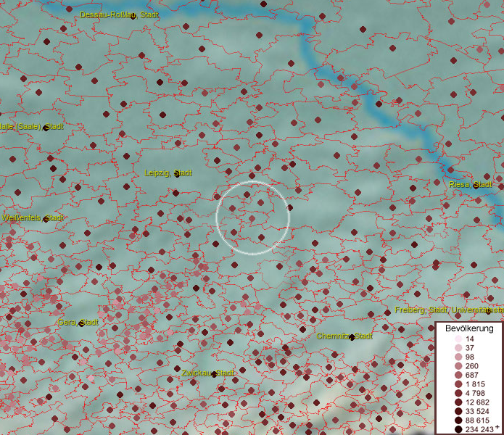Click the 'Dessau-Roßlau, Stadt' map label
The height and width of the screenshot is (435, 504).
point(119,14)
